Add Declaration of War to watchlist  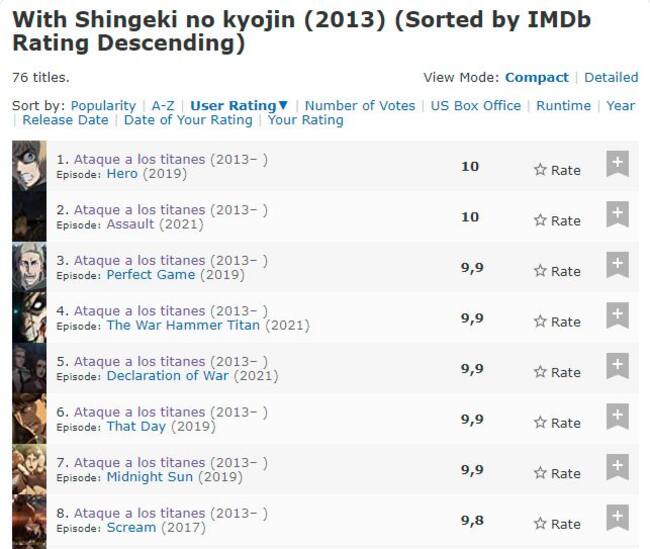(x=617, y=366)
